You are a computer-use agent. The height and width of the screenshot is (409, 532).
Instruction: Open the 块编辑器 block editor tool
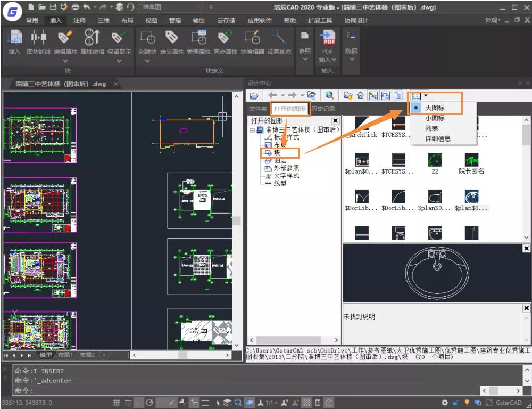(252, 42)
